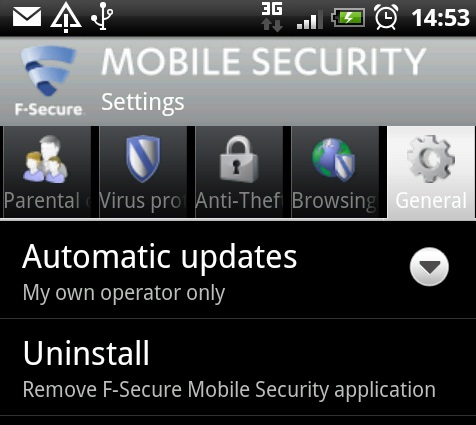The width and height of the screenshot is (476, 425).
Task: Open the Automatic updates setting
Action: coord(238,270)
